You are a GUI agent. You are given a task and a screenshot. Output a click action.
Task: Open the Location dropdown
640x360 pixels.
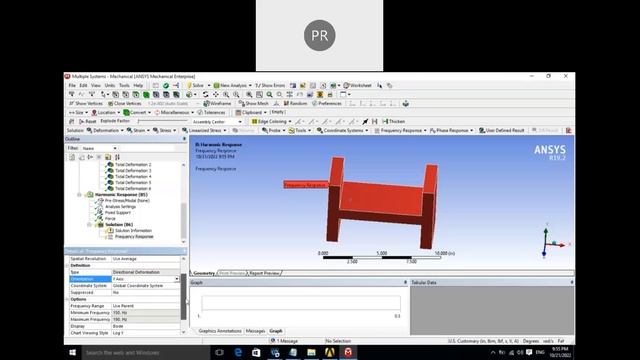(106, 112)
